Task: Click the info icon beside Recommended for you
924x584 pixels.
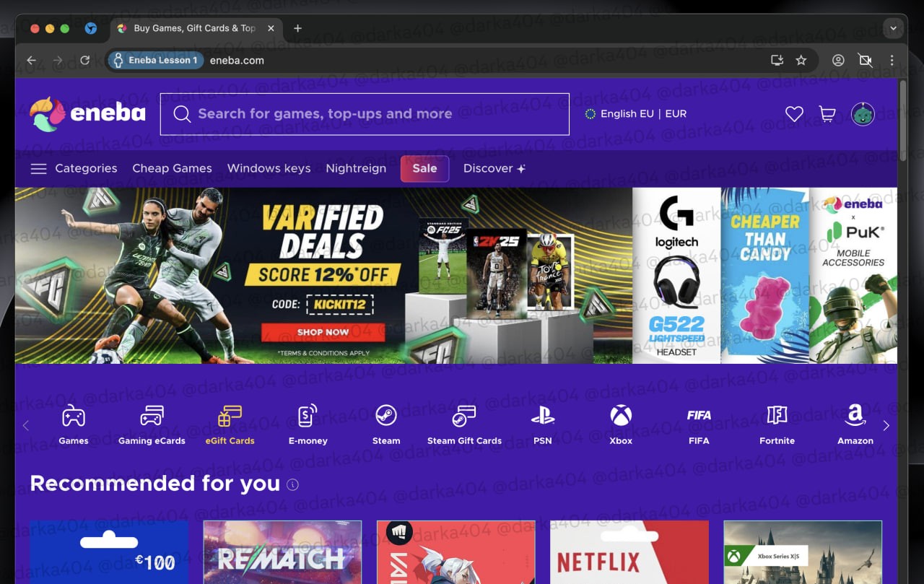Action: coord(292,484)
